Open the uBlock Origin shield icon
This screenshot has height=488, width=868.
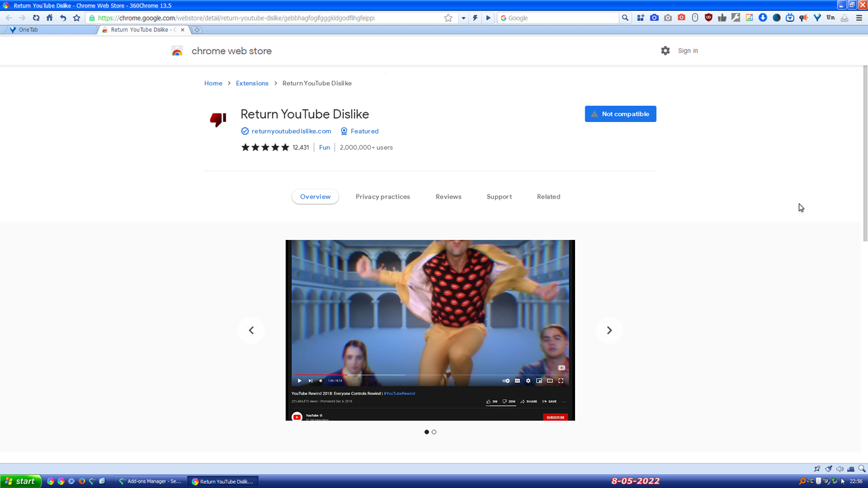coord(709,18)
